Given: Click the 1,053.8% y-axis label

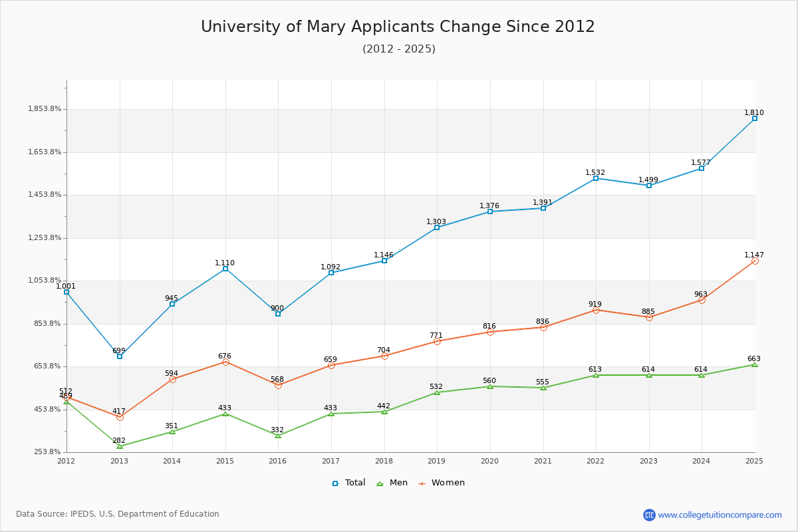Looking at the screenshot, I should coord(45,281).
